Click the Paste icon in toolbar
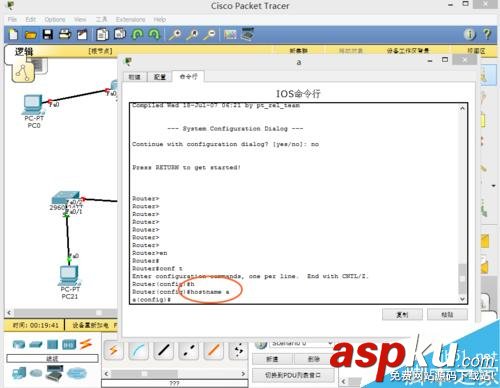This screenshot has height=388, width=500. [120, 34]
